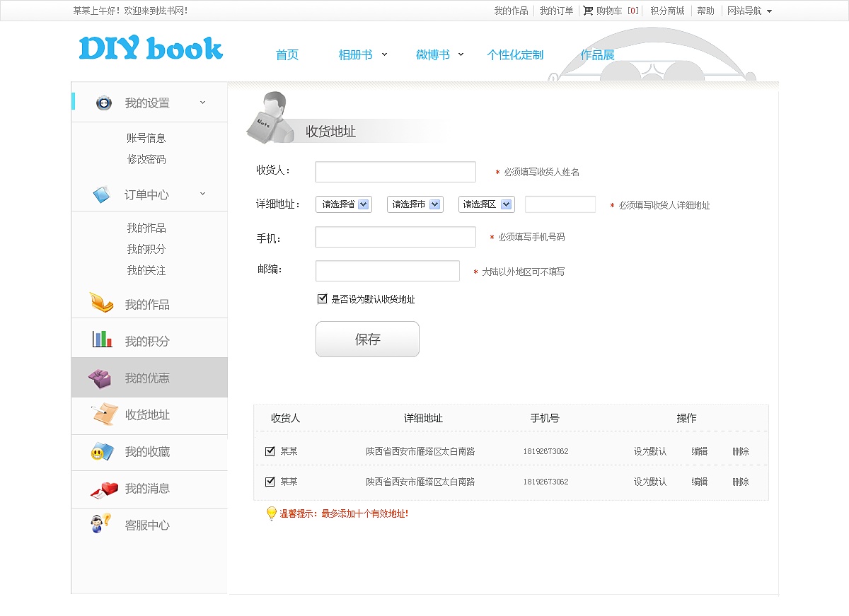Open 作品展 navigation item
Screen dimensions: 849x616
point(597,54)
